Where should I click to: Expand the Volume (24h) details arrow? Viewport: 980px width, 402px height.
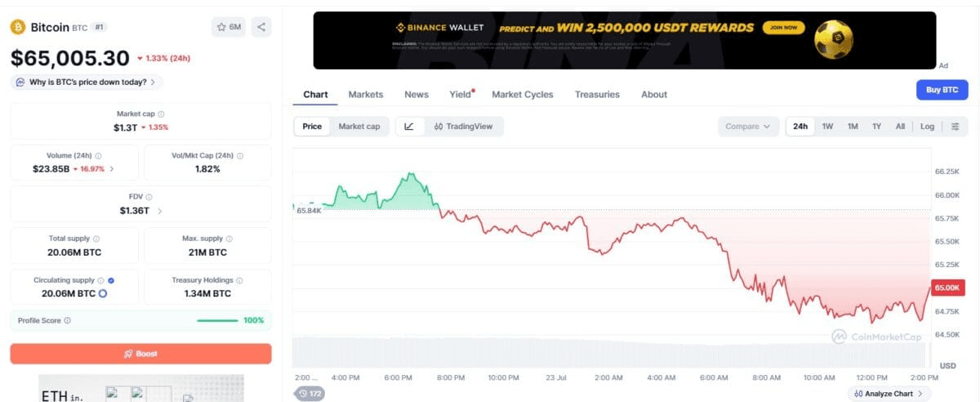[x=112, y=169]
